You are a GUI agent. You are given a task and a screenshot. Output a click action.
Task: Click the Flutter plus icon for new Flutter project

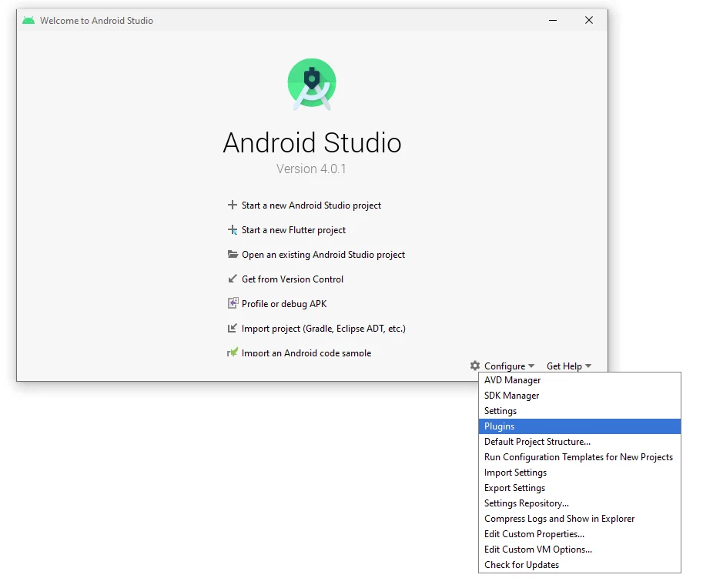(x=233, y=229)
